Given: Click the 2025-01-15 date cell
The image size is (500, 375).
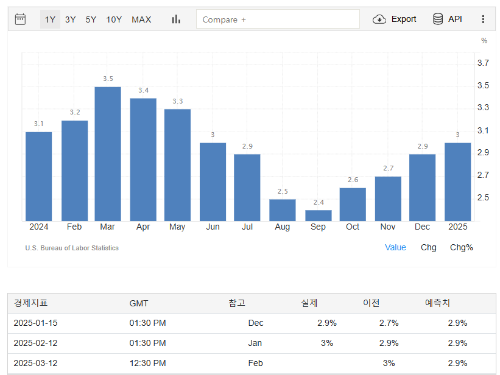Looking at the screenshot, I should point(35,323).
